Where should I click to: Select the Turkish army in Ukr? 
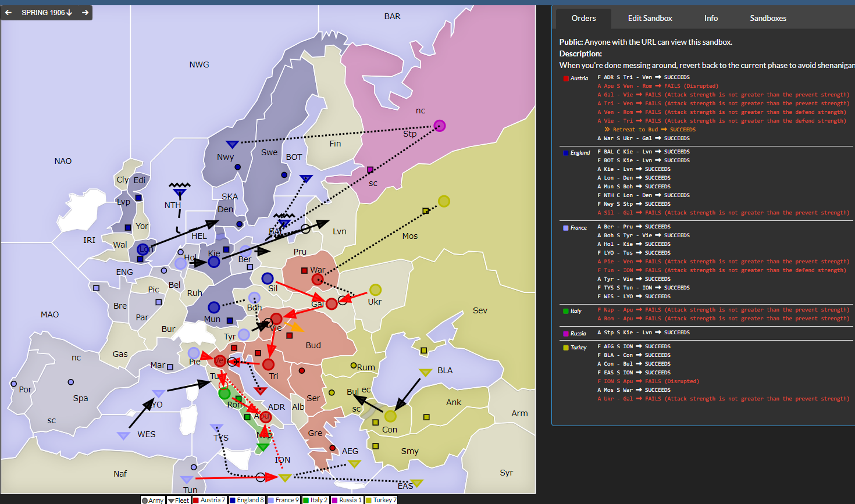[x=376, y=289]
